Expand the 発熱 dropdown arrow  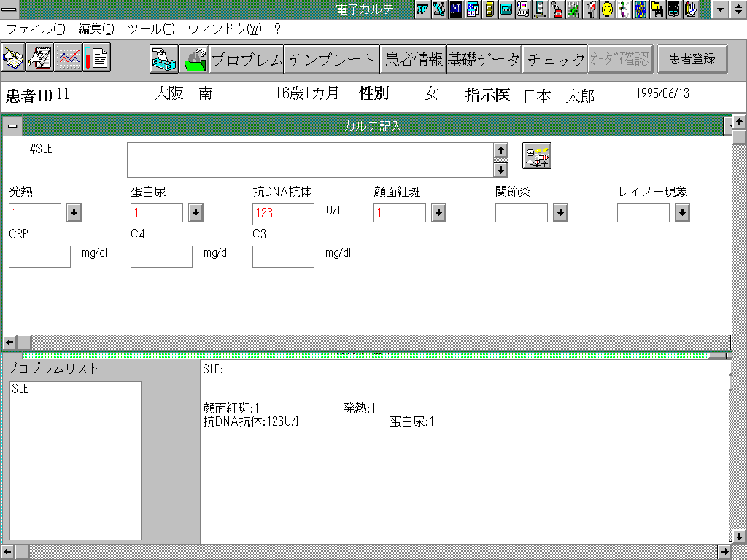point(74,213)
